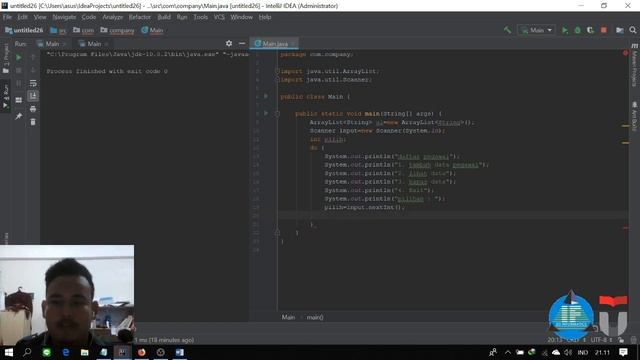Click the Build Project hammer icon
Viewport: 640px width, 360px height.
(x=507, y=30)
